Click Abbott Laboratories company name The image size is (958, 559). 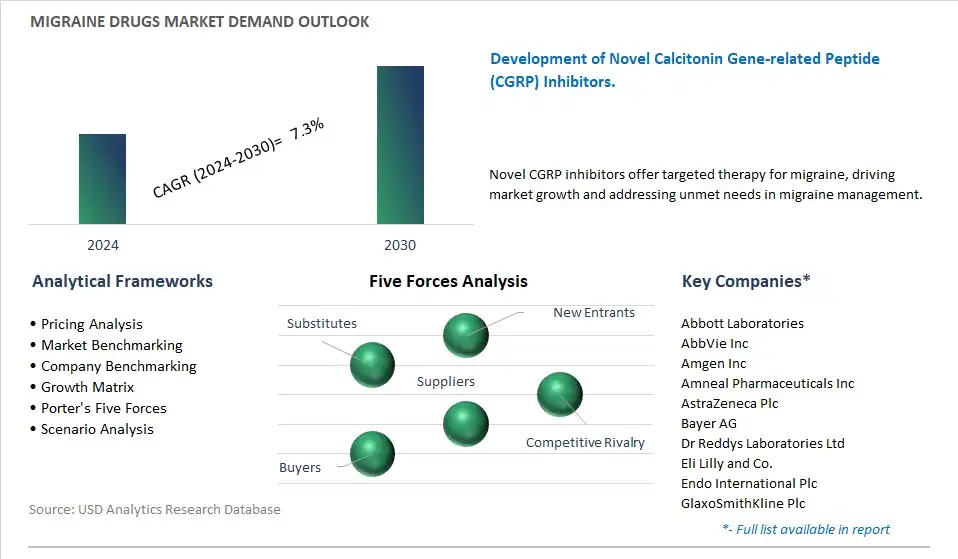pyautogui.click(x=742, y=323)
